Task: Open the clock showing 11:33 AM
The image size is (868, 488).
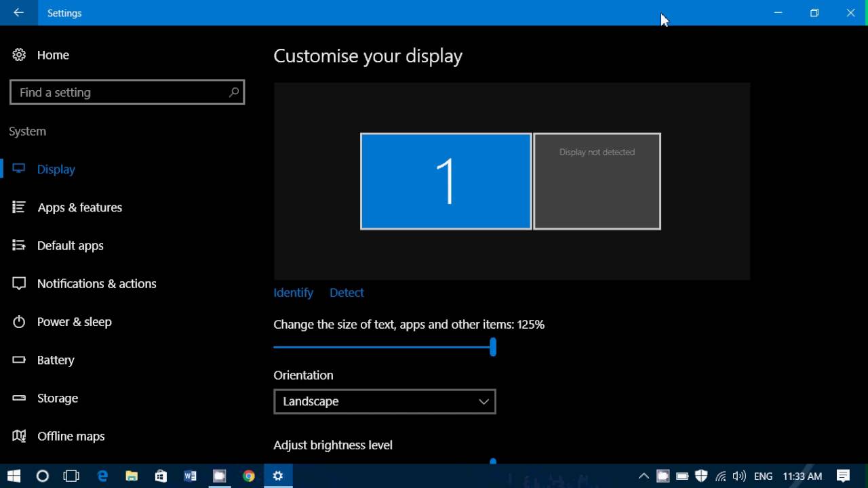Action: click(802, 476)
